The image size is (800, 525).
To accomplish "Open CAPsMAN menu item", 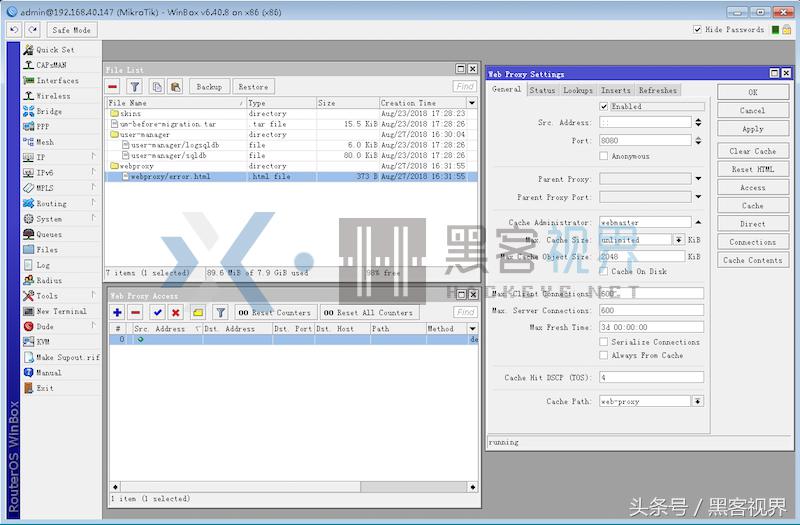I will tap(51, 65).
